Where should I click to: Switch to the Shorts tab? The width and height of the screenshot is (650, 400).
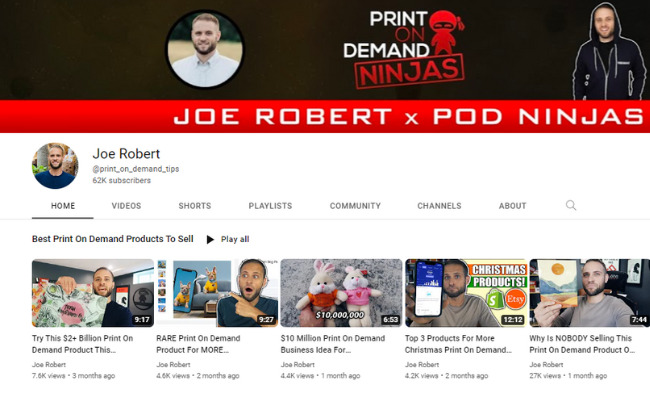pos(195,206)
